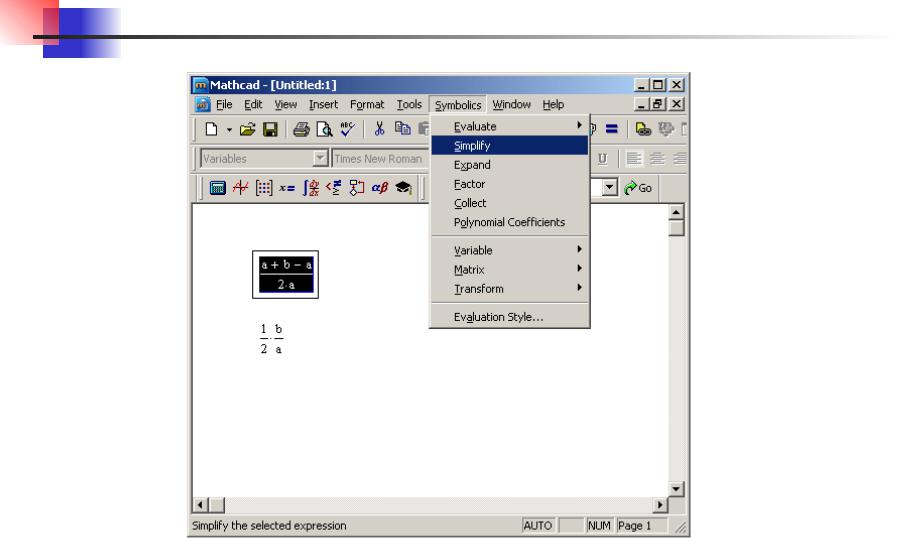Choose Polynomial Coefficients menu entry
Image resolution: width=897 pixels, height=538 pixels.
point(510,222)
